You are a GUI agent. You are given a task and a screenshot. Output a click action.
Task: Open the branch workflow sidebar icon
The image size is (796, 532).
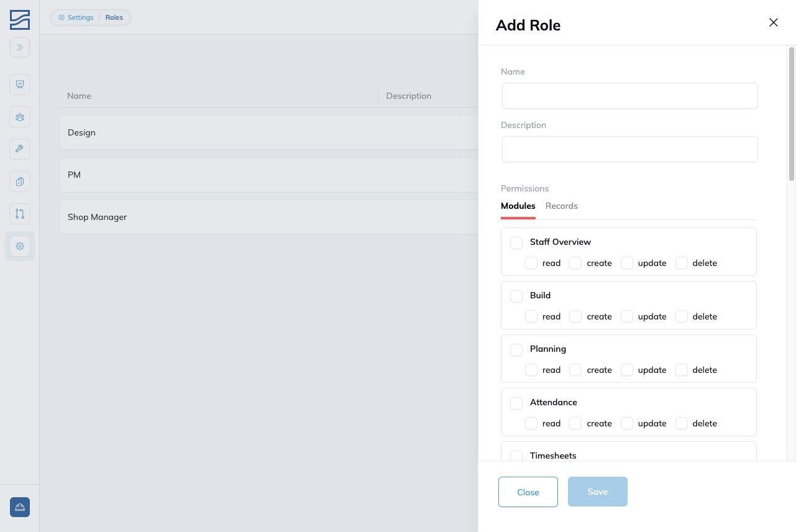(x=20, y=214)
